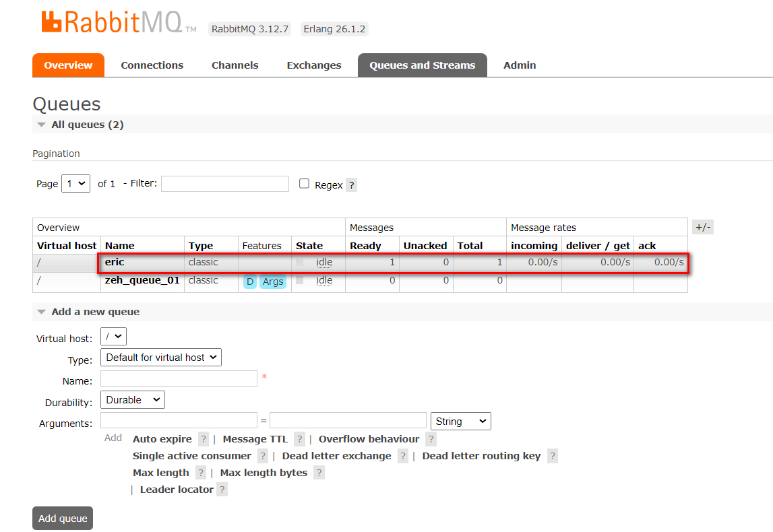The image size is (773, 532).
Task: Toggle table columns with +/- button
Action: point(702,227)
